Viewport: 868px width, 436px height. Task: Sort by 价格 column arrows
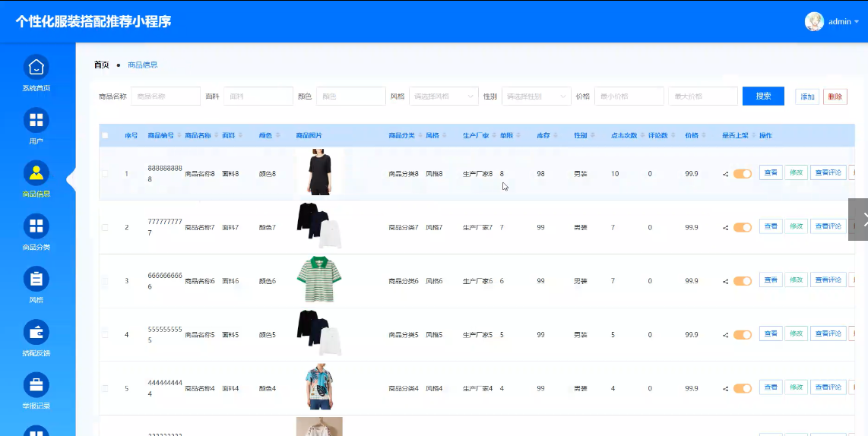pyautogui.click(x=704, y=135)
